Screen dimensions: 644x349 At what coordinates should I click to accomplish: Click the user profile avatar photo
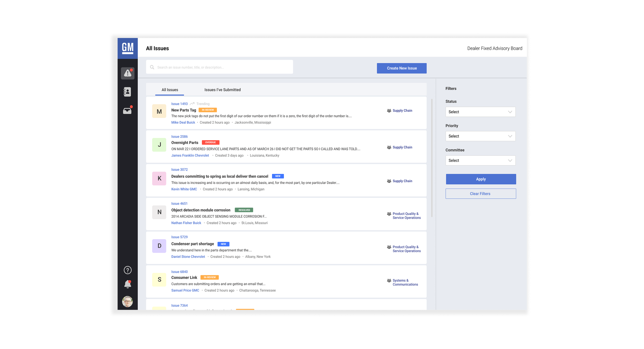(x=128, y=301)
